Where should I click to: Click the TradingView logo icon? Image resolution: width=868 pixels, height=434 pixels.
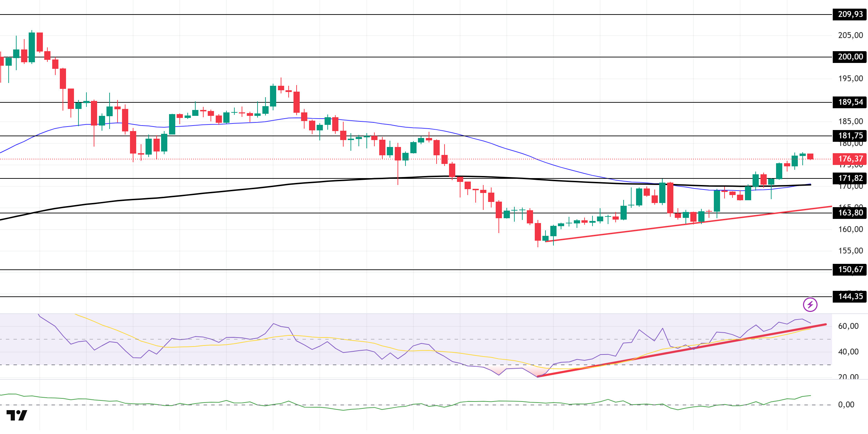[x=17, y=415]
